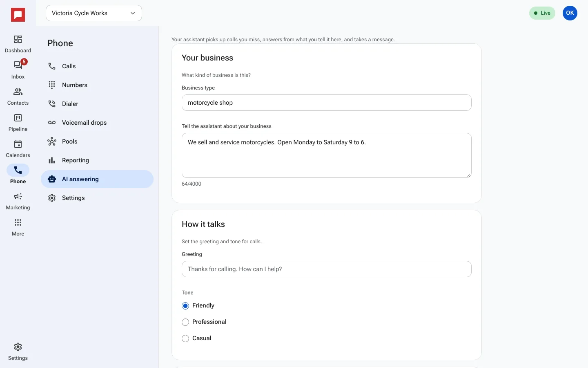Image resolution: width=588 pixels, height=368 pixels.
Task: Click the textarea resize handle corner
Action: (x=469, y=175)
